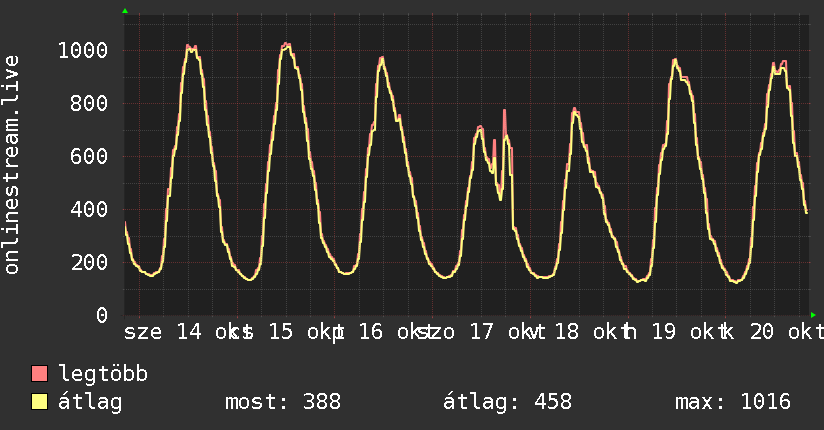
Task: Click the green arrow ending the x-axis
Action: (x=813, y=315)
